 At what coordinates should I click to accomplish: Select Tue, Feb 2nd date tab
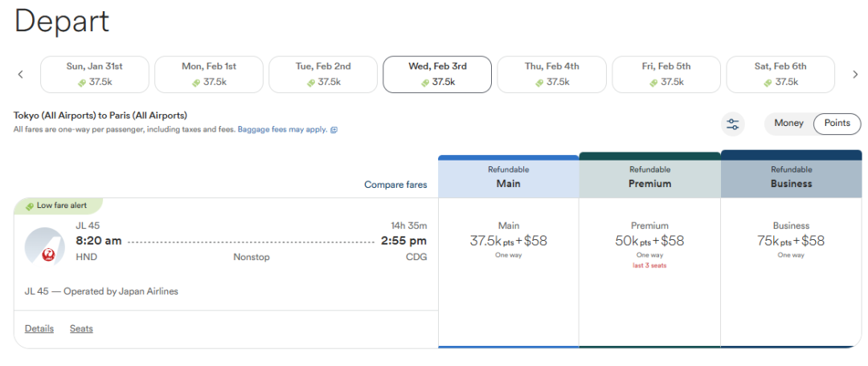[323, 74]
